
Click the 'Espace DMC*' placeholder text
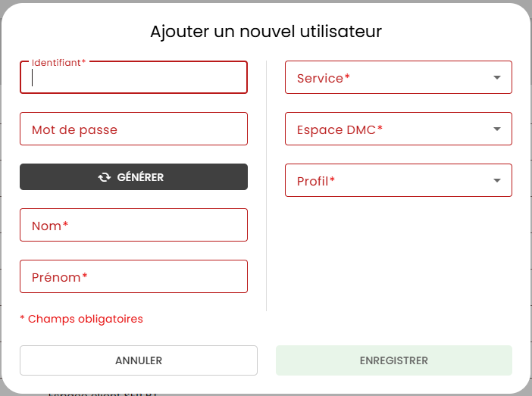point(340,129)
